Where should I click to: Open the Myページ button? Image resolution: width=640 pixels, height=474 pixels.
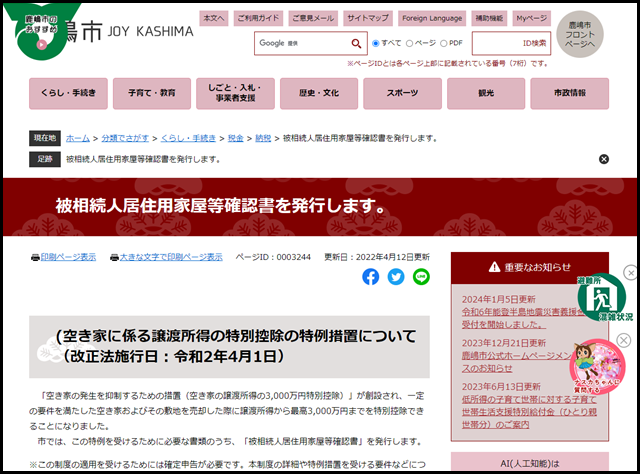coord(531,18)
